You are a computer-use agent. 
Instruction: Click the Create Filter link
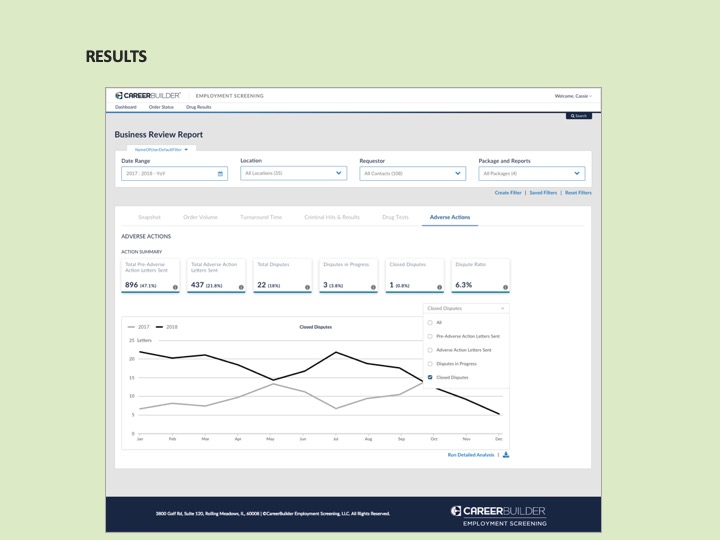pos(508,193)
